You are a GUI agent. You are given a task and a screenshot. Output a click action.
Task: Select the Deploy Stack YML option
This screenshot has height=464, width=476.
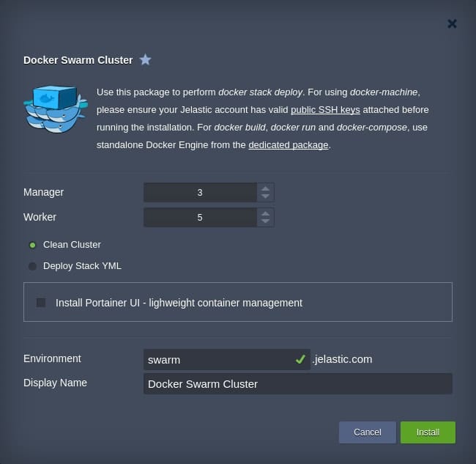[x=32, y=266]
